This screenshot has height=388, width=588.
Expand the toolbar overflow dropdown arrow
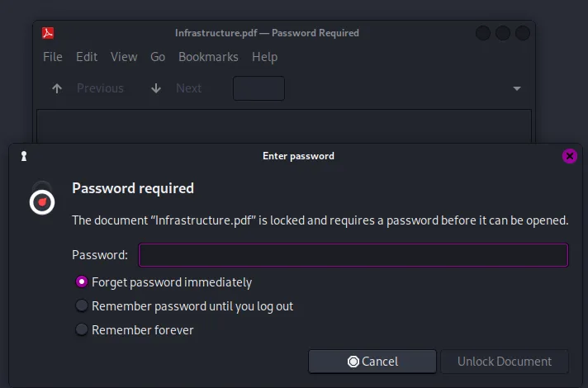pyautogui.click(x=517, y=88)
